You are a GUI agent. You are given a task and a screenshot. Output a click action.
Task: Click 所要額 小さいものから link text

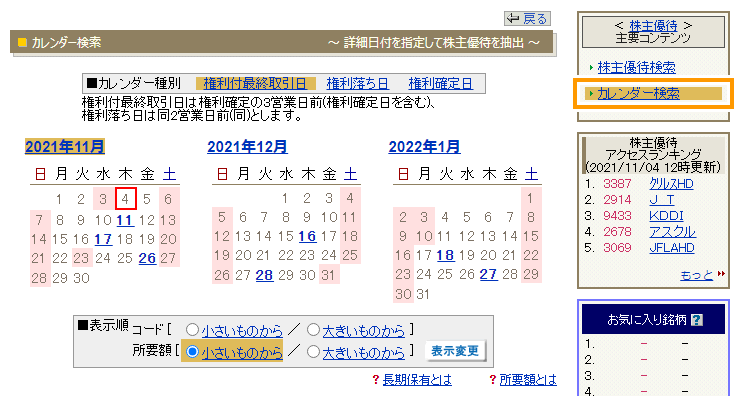(x=242, y=352)
